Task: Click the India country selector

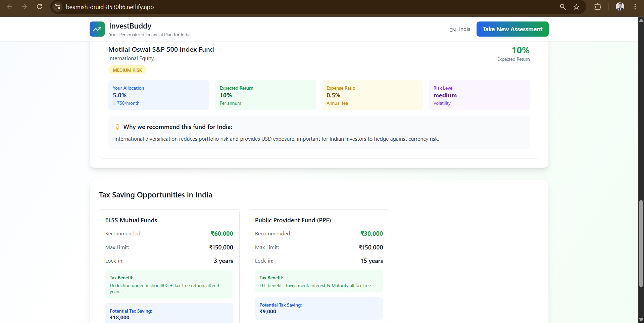Action: pos(460,30)
